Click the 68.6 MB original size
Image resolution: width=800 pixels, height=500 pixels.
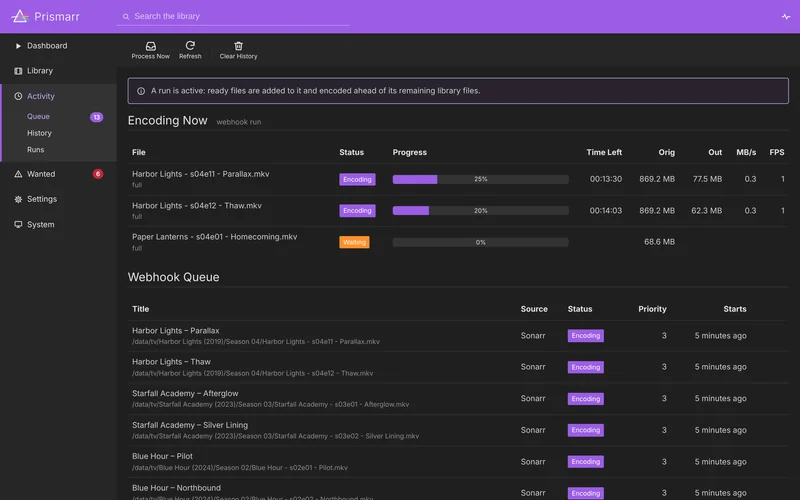659,242
